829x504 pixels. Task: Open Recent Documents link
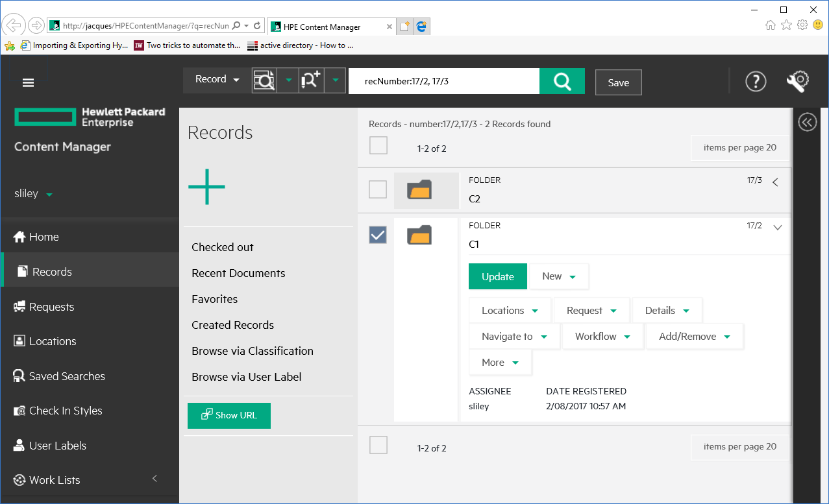(238, 273)
